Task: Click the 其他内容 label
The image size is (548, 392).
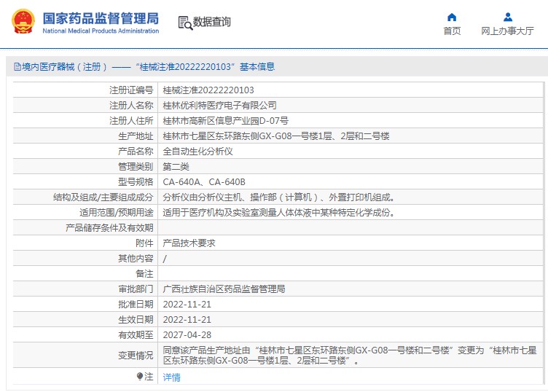Action: (136, 259)
